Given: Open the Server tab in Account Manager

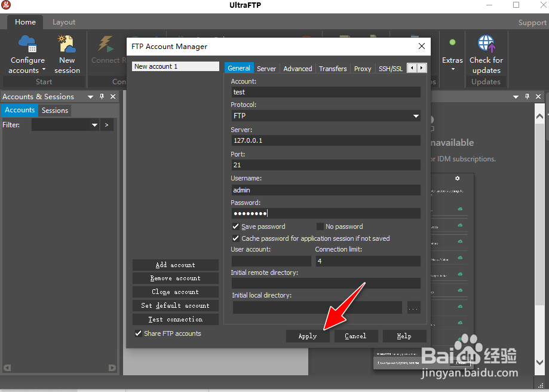Looking at the screenshot, I should coord(266,68).
